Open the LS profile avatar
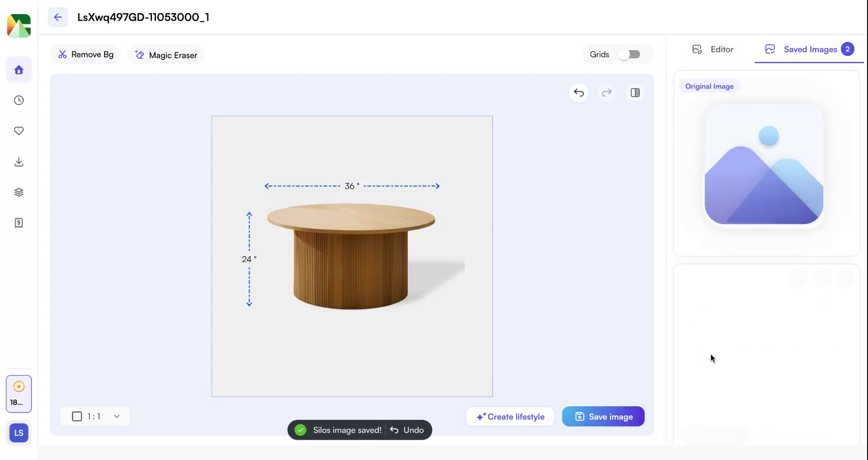The height and width of the screenshot is (460, 868). point(19,432)
